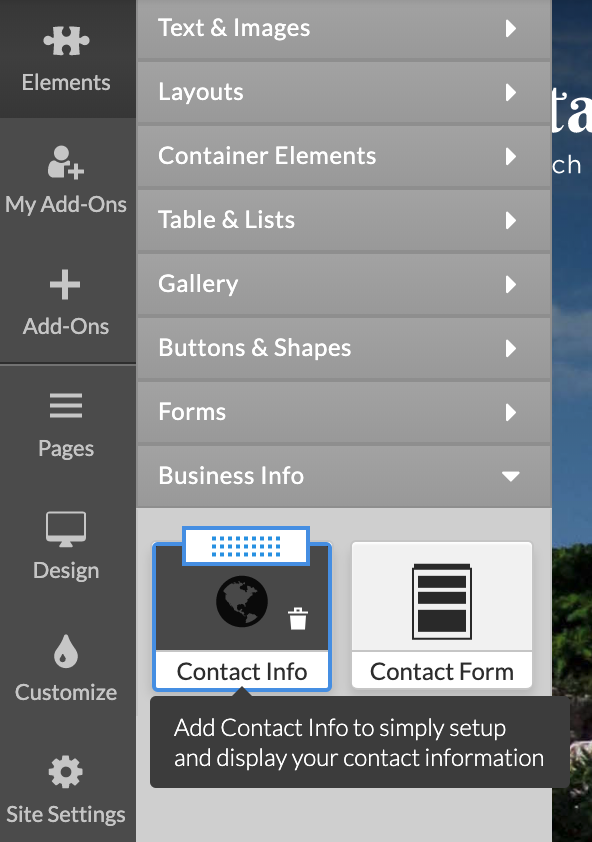The height and width of the screenshot is (842, 592).
Task: Click the Add-Ons plus icon
Action: click(65, 285)
